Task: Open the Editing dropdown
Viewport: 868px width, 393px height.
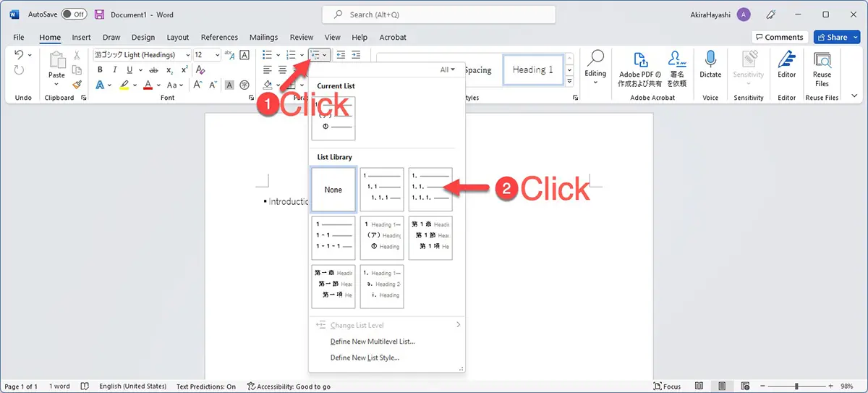Action: point(596,67)
